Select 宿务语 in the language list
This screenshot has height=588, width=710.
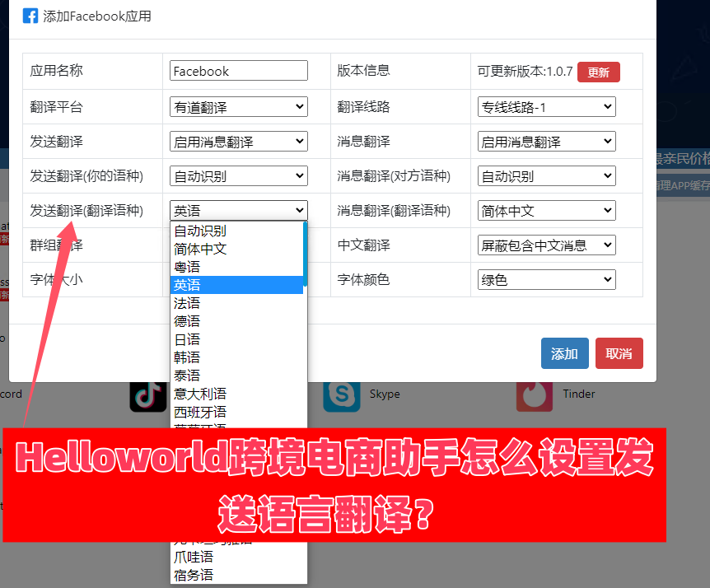[237, 575]
